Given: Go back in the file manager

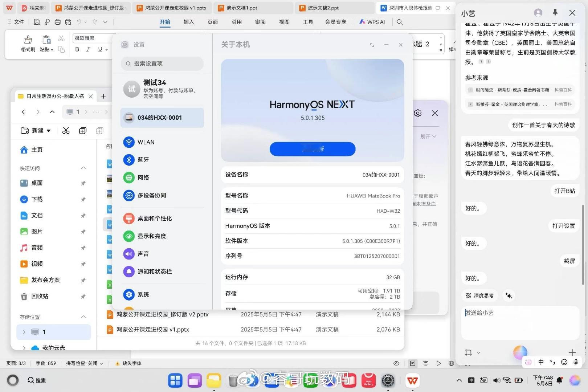Looking at the screenshot, I should coord(24,112).
